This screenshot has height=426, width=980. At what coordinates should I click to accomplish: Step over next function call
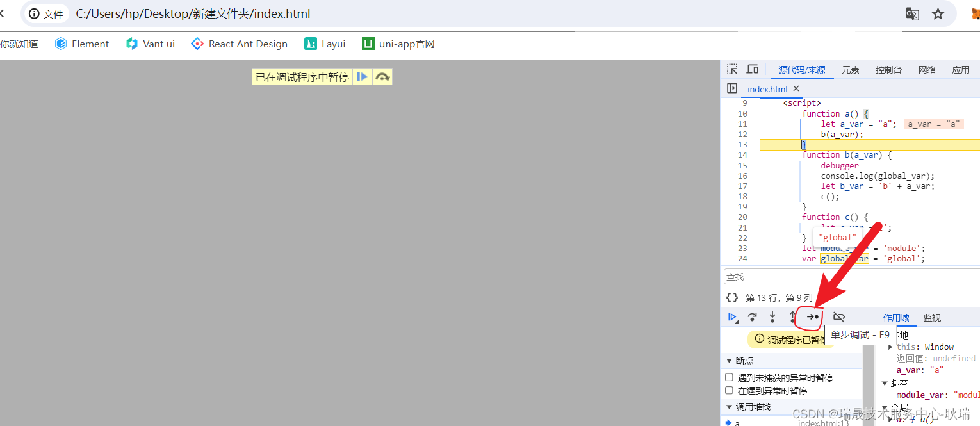pos(753,317)
